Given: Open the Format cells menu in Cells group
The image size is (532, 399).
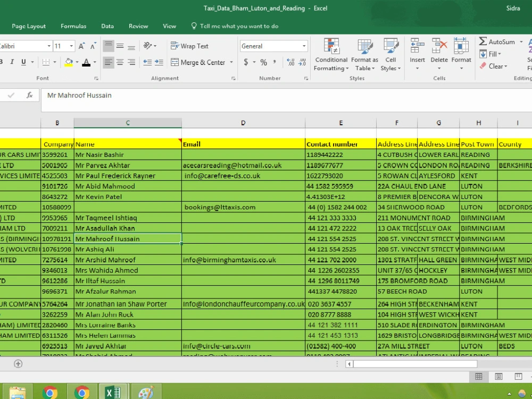Looking at the screenshot, I should 461,54.
